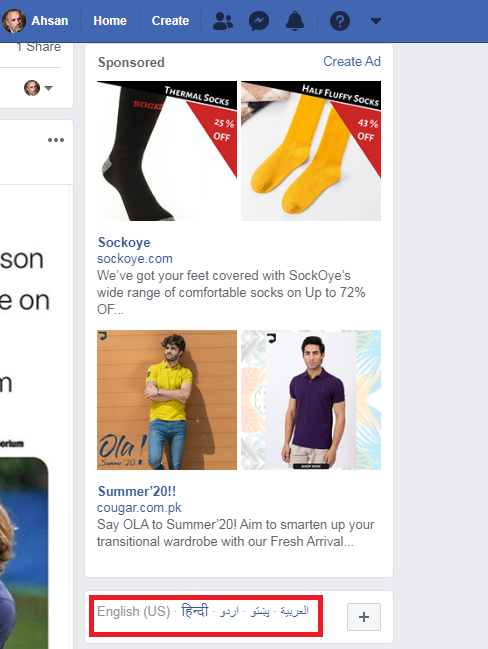Click the Ahsan profile picture

[14, 21]
